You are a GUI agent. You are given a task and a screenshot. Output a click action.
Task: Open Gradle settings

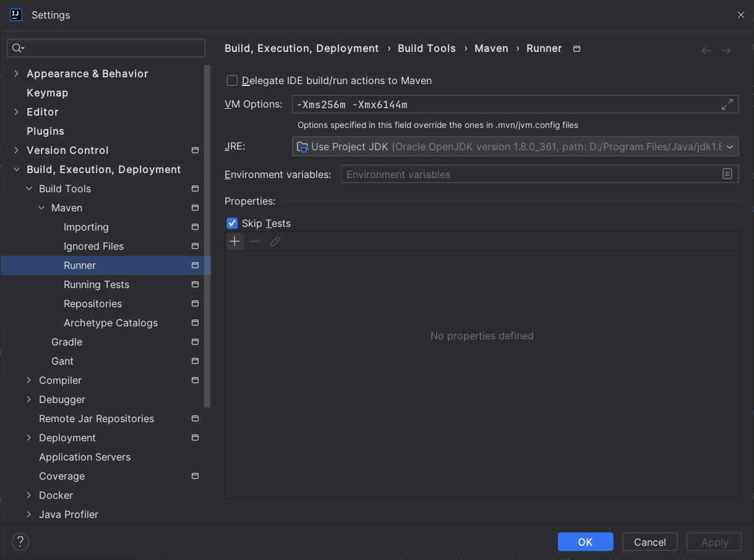(67, 342)
